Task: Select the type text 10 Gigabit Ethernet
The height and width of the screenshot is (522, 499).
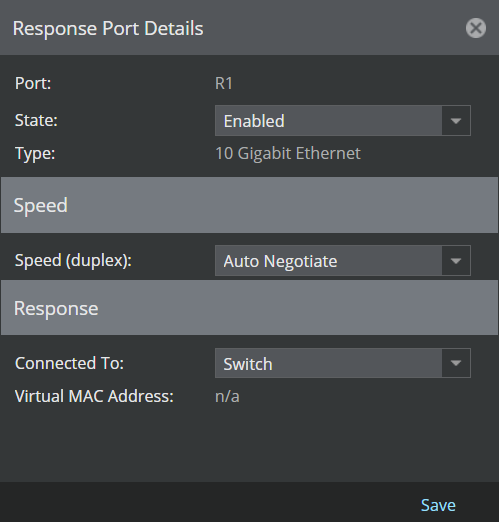Action: [x=288, y=153]
